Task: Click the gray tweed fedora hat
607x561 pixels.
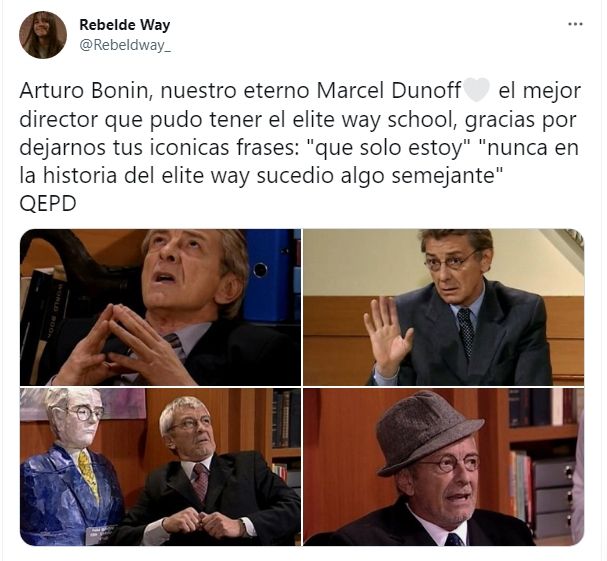Action: pos(429,433)
